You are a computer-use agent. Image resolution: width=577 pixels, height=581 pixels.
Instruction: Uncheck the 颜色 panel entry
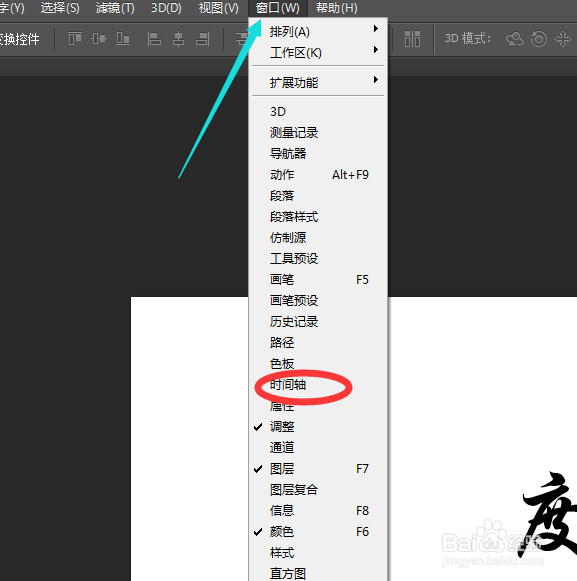[x=318, y=532]
